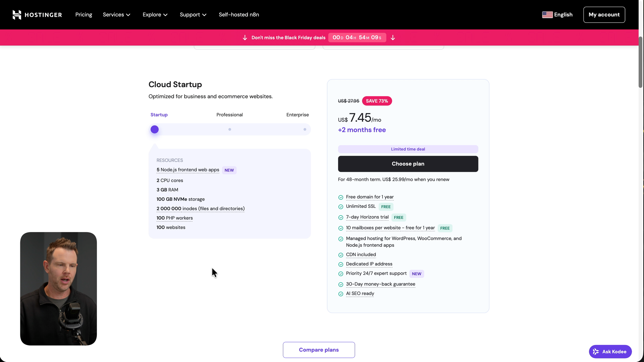Screen dimensions: 644x362
Task: Select the Professional plan slider dot
Action: pyautogui.click(x=230, y=129)
